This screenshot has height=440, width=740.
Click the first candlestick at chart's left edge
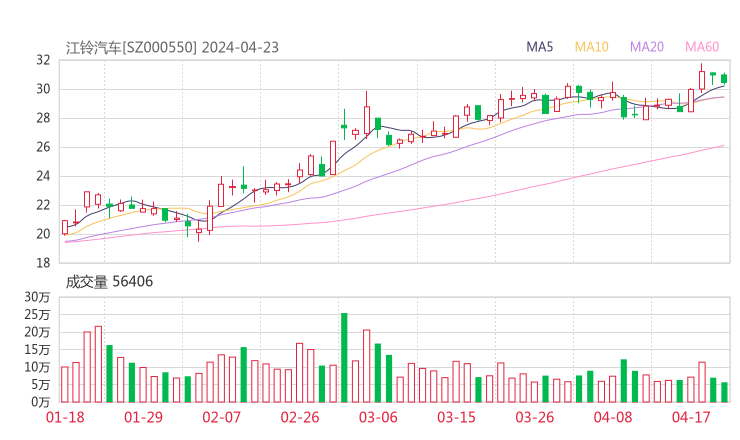(x=65, y=227)
